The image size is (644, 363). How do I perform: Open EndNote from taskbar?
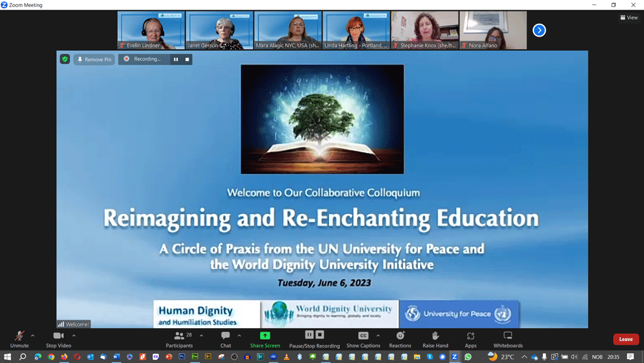(156, 357)
